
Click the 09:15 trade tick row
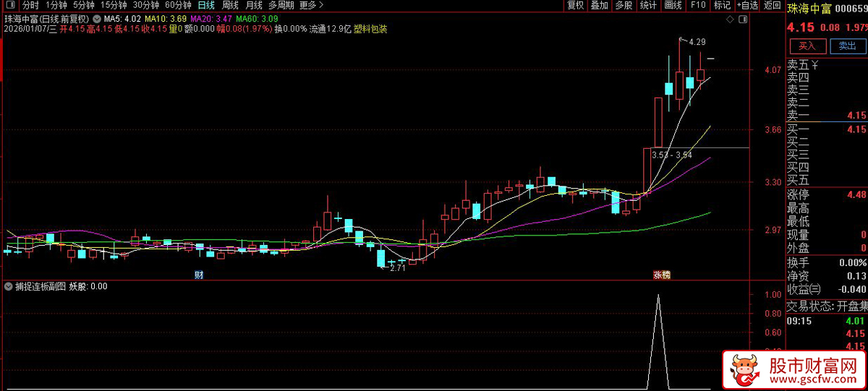pyautogui.click(x=827, y=321)
